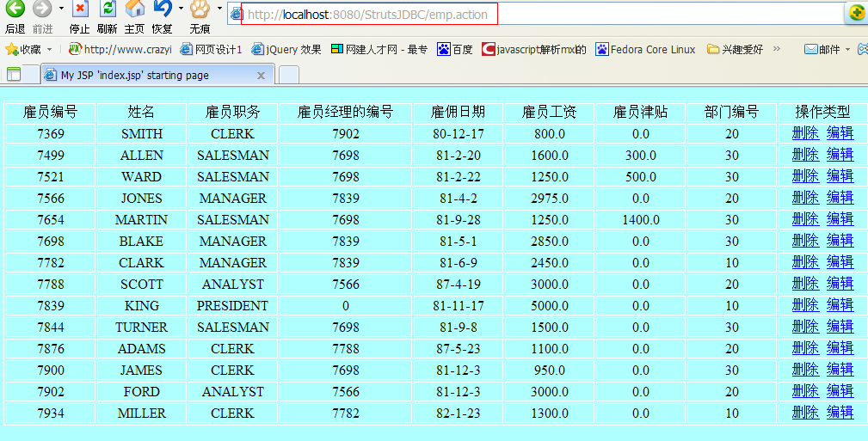Expand the 收藏 dropdown arrow
The width and height of the screenshot is (868, 441).
pyautogui.click(x=49, y=49)
